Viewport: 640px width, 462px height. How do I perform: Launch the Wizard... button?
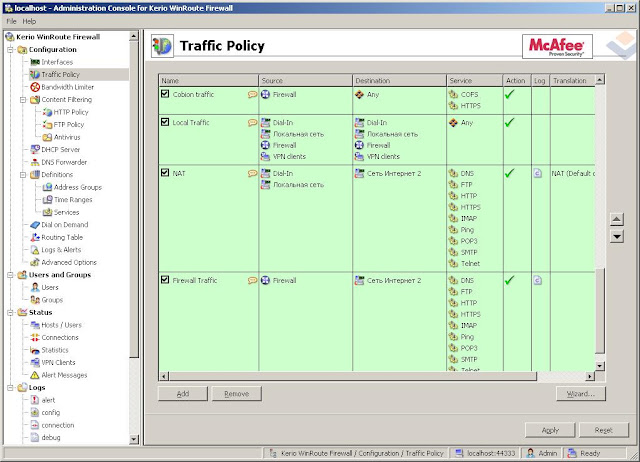click(581, 394)
